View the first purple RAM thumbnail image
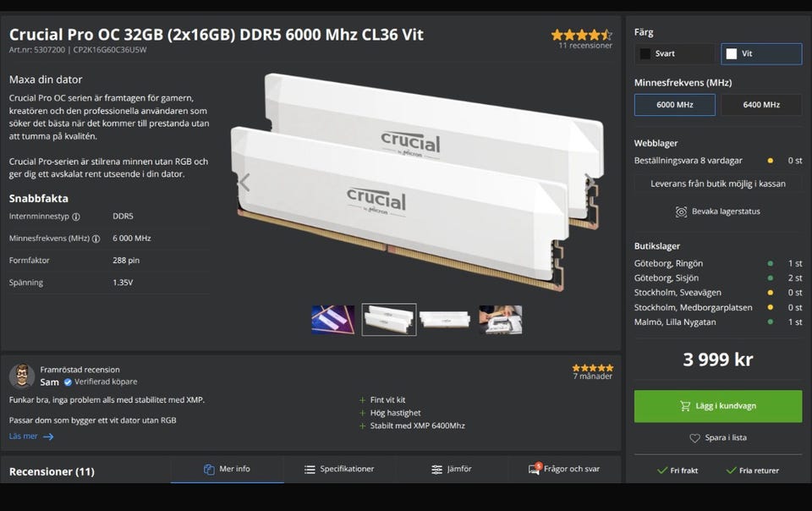The image size is (812, 511). (x=333, y=320)
